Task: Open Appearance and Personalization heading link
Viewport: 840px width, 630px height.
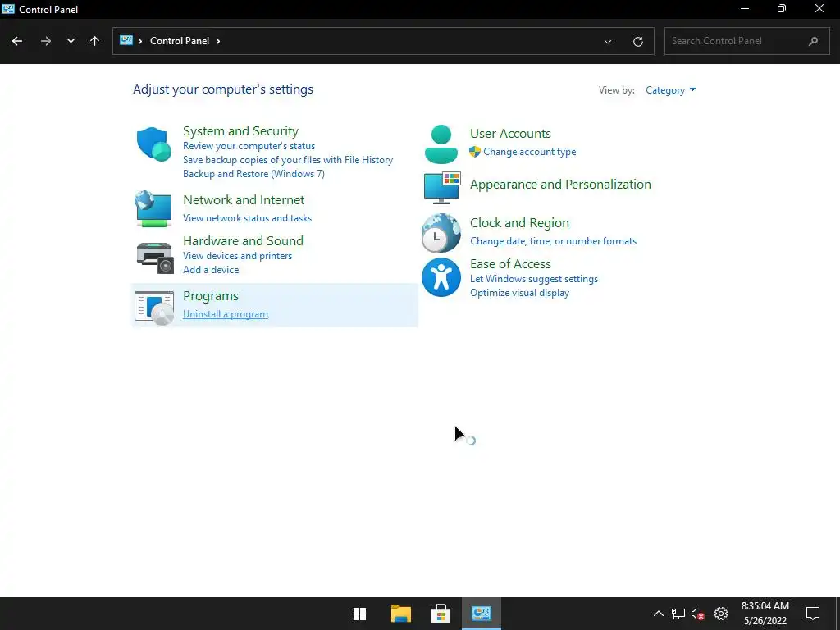Action: pos(560,185)
